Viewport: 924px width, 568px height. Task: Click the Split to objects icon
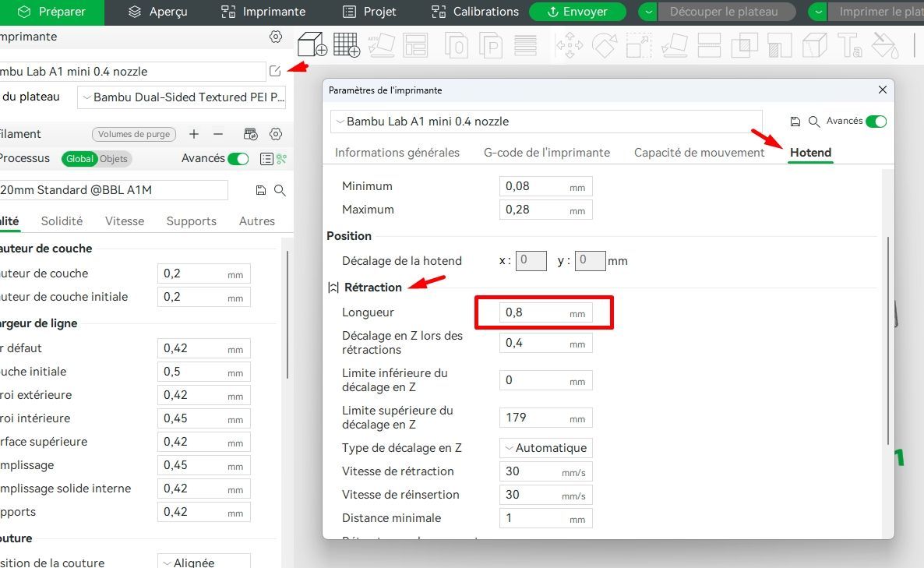point(456,45)
